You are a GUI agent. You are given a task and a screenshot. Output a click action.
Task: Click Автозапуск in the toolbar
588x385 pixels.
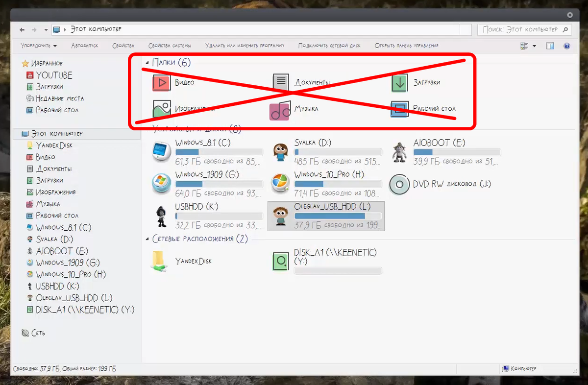[x=85, y=46]
